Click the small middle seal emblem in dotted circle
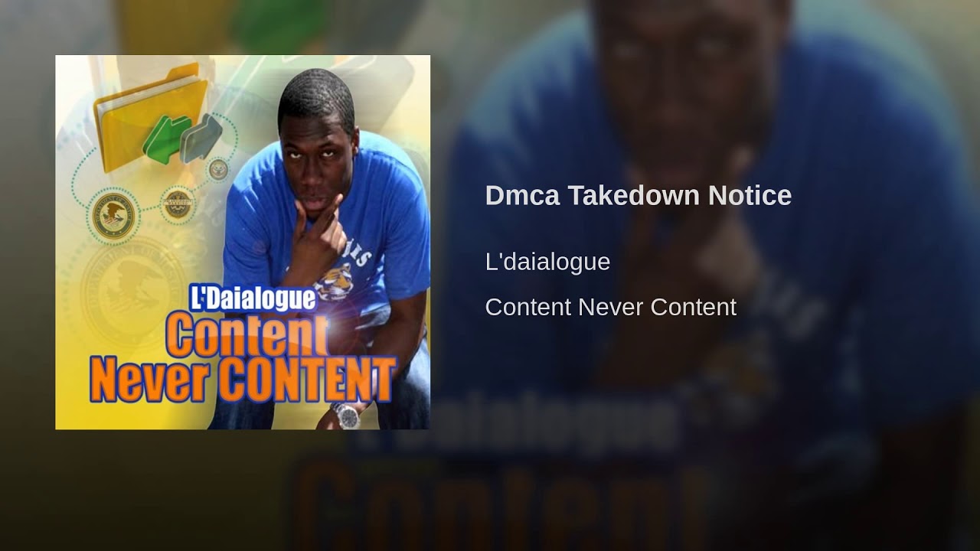This screenshot has height=551, width=980. tap(178, 204)
